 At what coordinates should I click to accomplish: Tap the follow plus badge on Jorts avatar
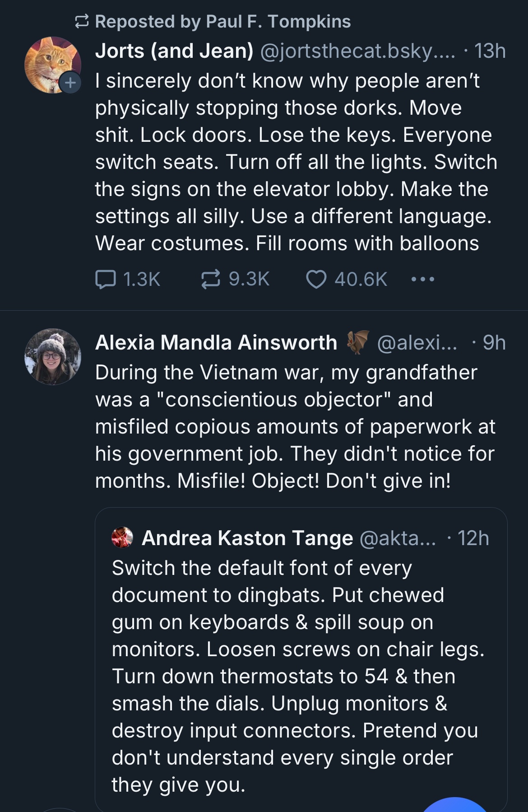pos(70,83)
